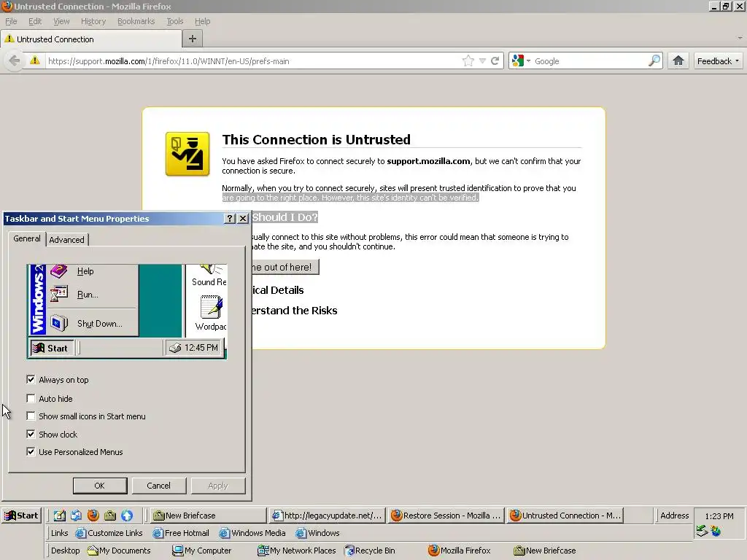
Task: Select the General tab
Action: [x=27, y=238]
